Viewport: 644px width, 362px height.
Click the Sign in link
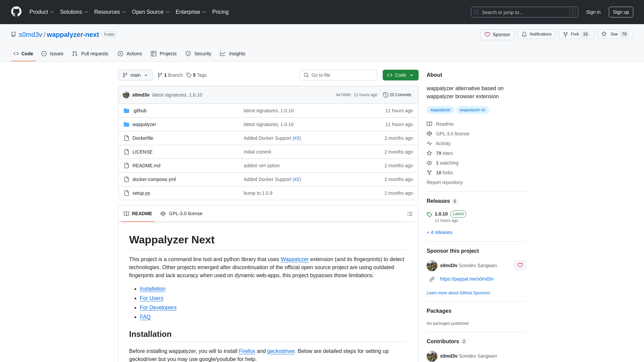coord(593,12)
